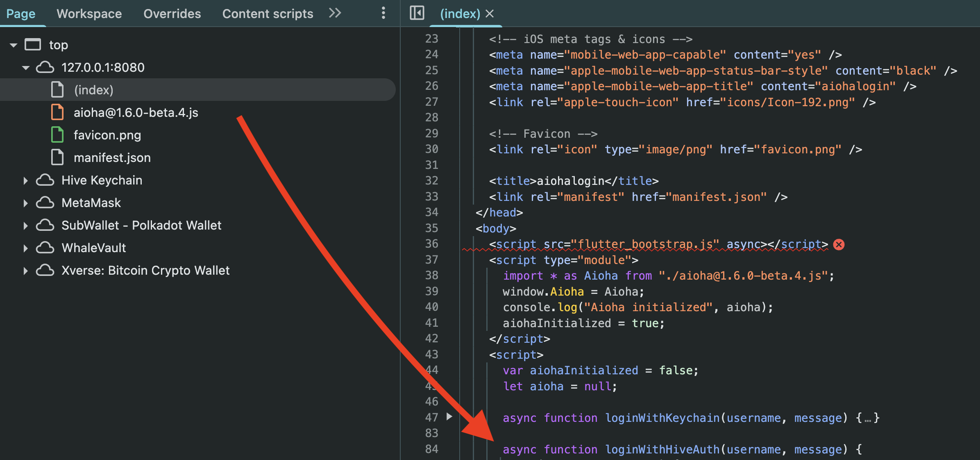Close the (index) editor tab
Viewport: 980px width, 460px height.
coord(490,14)
